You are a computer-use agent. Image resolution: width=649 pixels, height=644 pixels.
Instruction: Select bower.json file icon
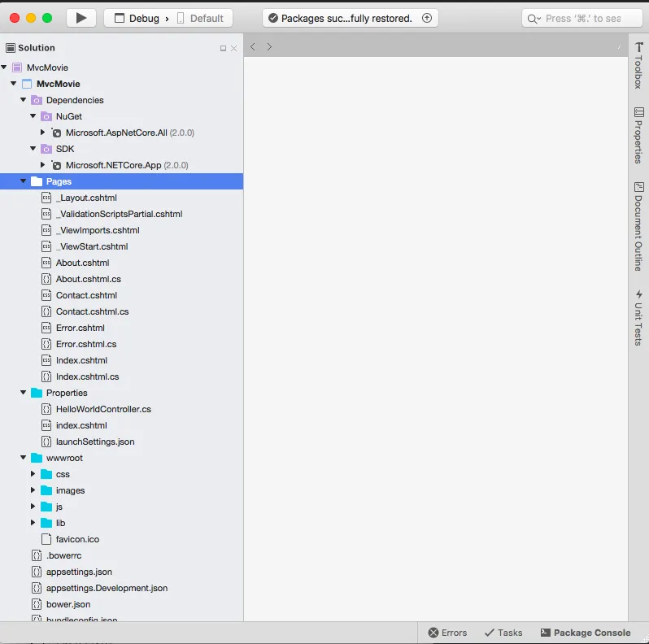[37, 604]
